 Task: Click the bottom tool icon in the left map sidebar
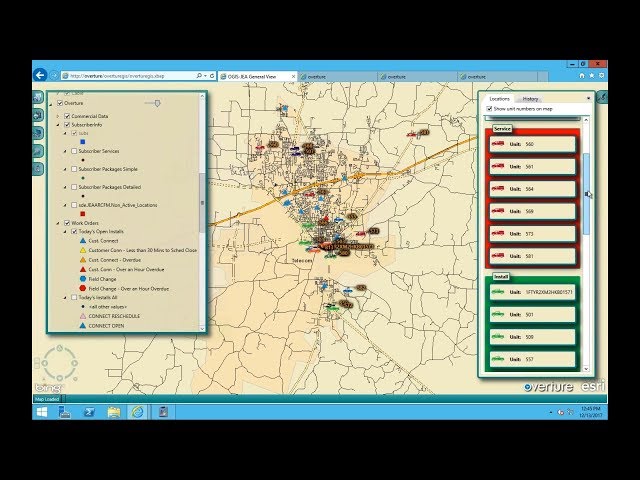pos(38,168)
